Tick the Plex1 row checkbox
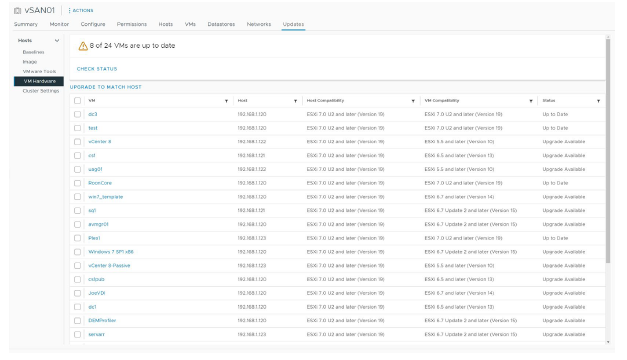 click(x=78, y=238)
